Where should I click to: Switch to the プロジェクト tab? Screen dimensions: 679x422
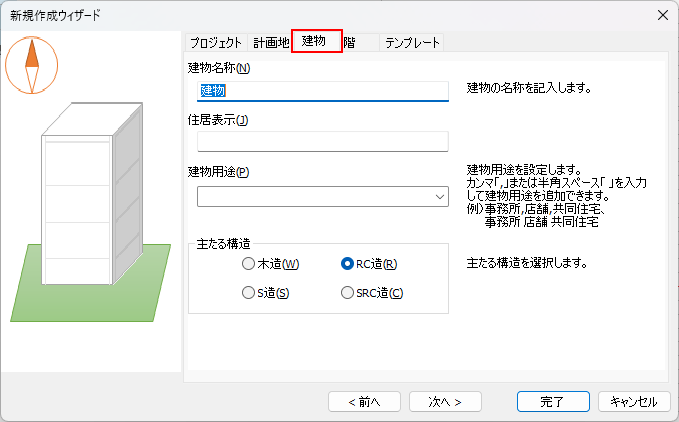click(x=214, y=42)
